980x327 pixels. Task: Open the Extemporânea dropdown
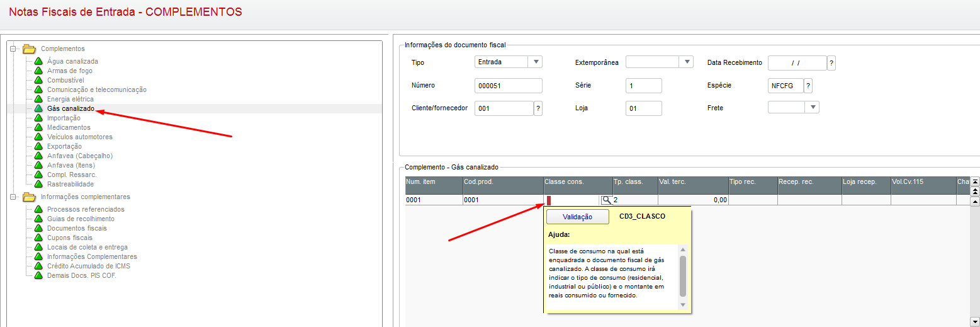(687, 62)
